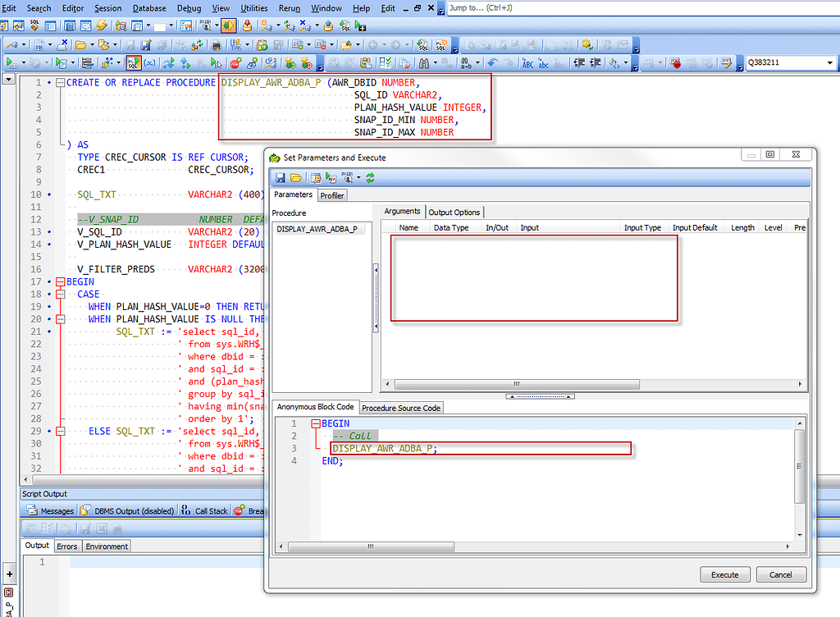840x617 pixels.
Task: Click the add new editor tab plus icon
Action: (x=9, y=574)
